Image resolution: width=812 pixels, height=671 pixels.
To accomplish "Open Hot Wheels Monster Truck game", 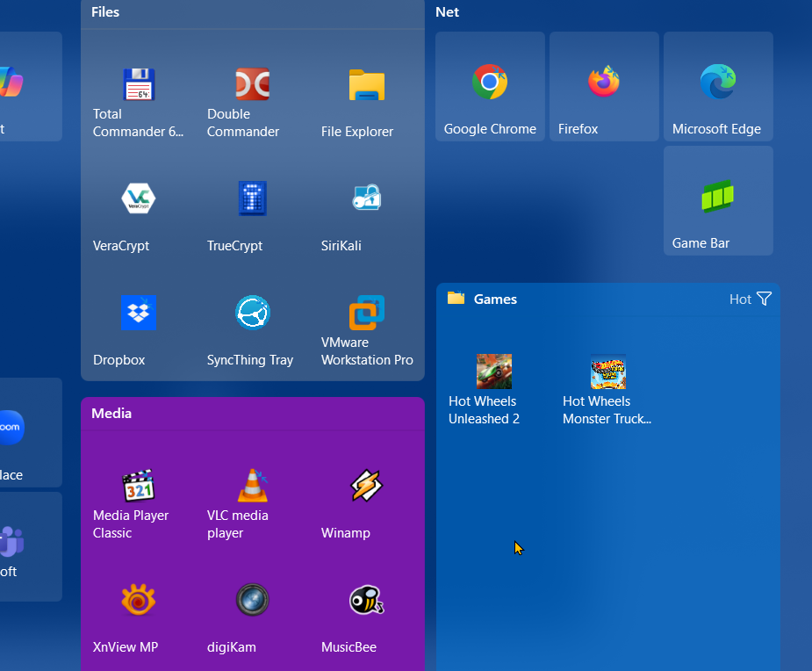I will pos(608,387).
